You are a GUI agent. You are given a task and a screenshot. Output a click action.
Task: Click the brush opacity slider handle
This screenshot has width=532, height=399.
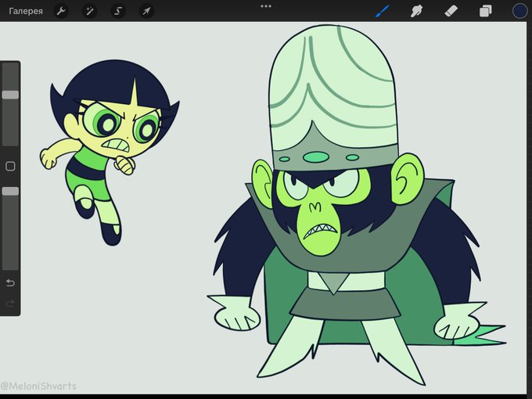coord(10,191)
